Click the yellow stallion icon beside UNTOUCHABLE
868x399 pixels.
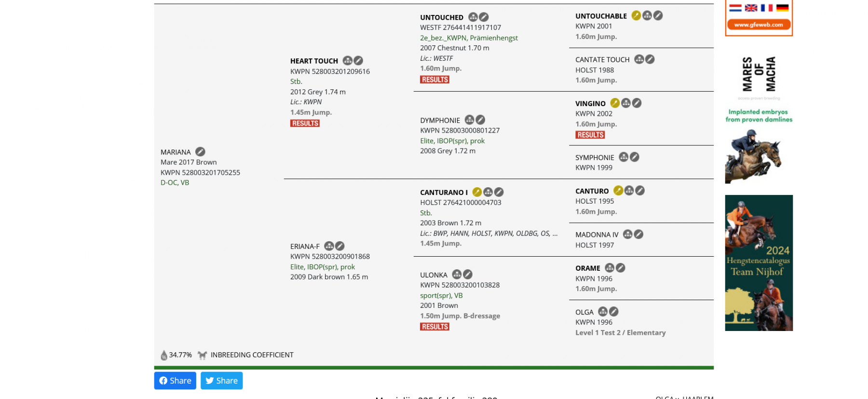[636, 16]
